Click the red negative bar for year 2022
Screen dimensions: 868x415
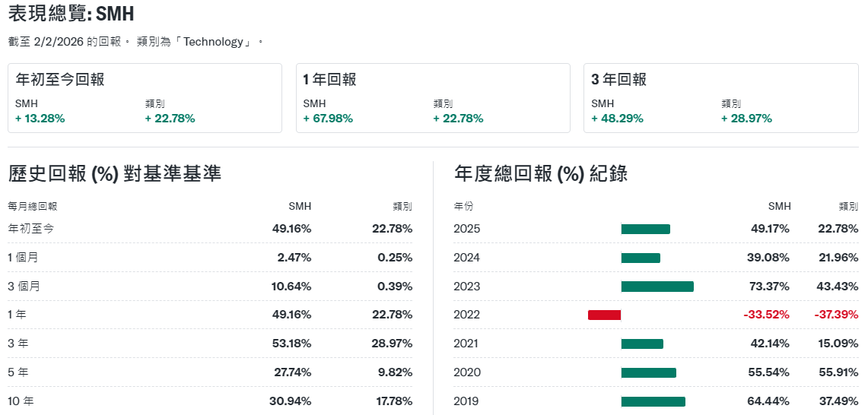(x=605, y=315)
